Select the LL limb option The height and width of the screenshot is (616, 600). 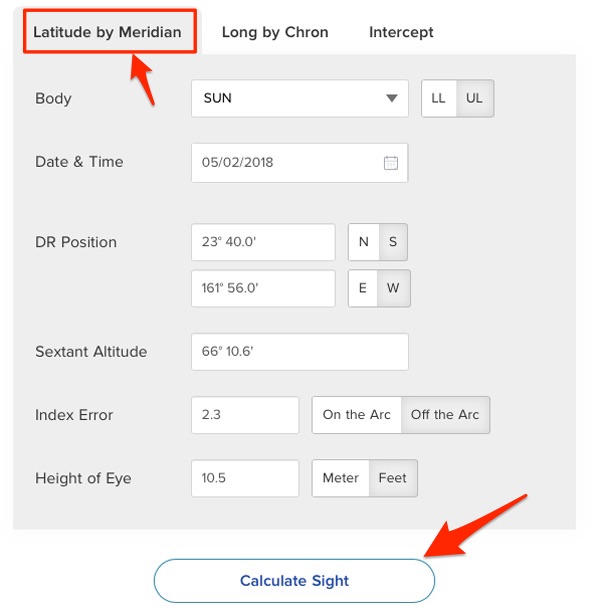pos(439,99)
